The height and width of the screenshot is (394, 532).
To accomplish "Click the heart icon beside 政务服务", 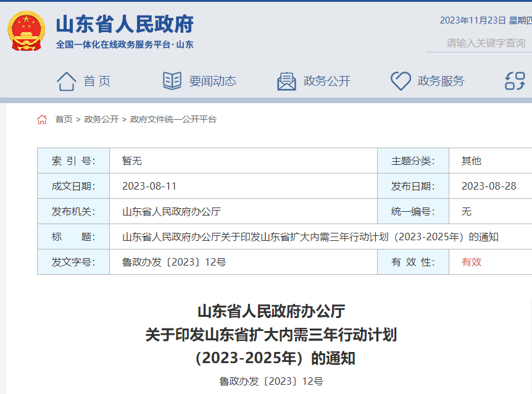I will 401,81.
